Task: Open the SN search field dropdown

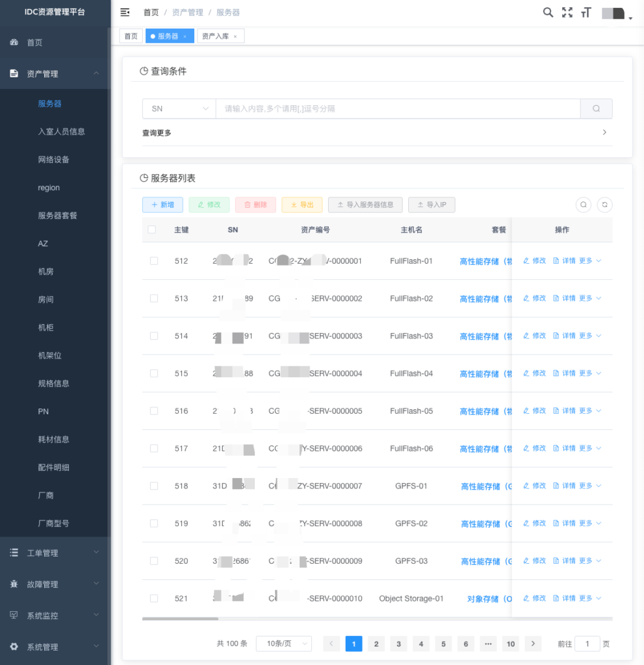Action: point(179,108)
